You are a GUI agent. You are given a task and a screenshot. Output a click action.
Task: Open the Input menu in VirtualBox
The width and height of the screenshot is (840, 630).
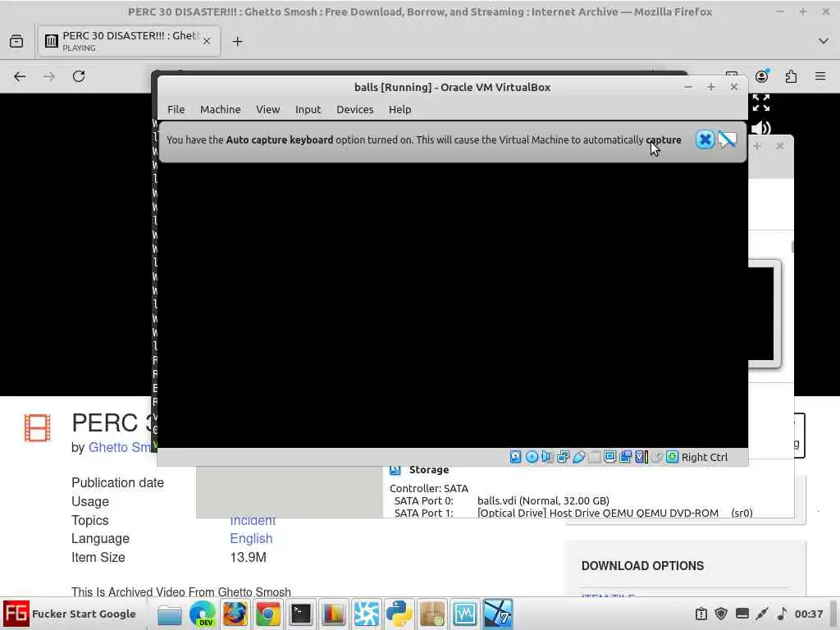(308, 109)
